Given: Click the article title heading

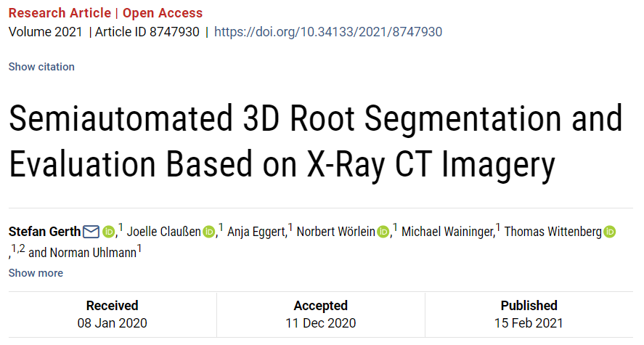Looking at the screenshot, I should (315, 142).
